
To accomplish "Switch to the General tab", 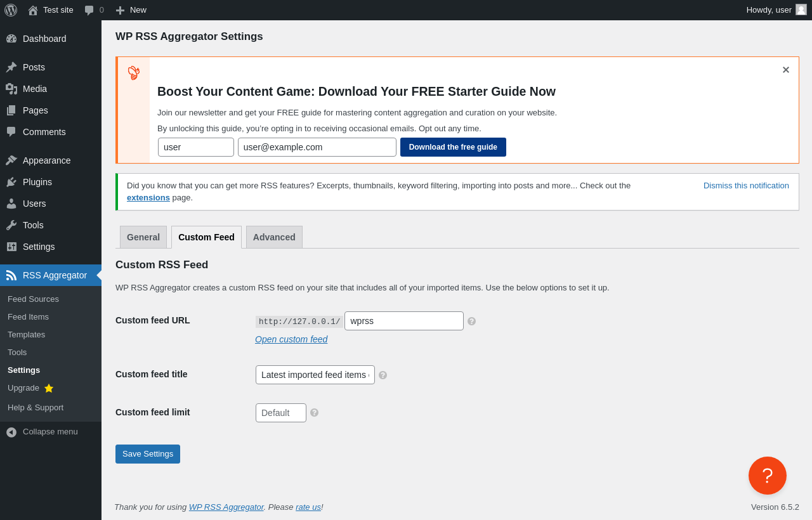I will pos(143,237).
